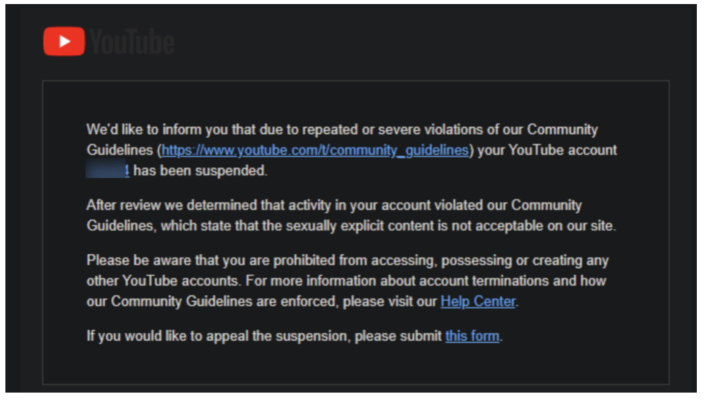This screenshot has height=400, width=711.
Task: Click the "other YouTube accounts" phrase
Action: [x=163, y=281]
